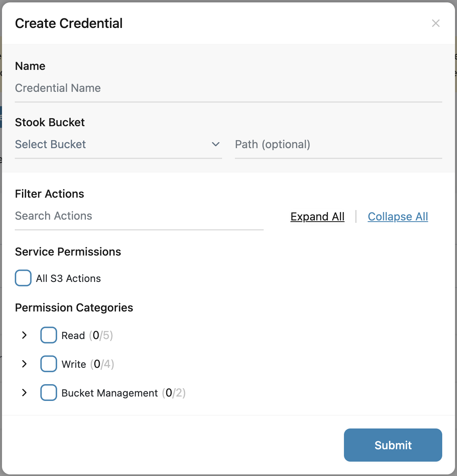Click the Collapse All link

(397, 216)
